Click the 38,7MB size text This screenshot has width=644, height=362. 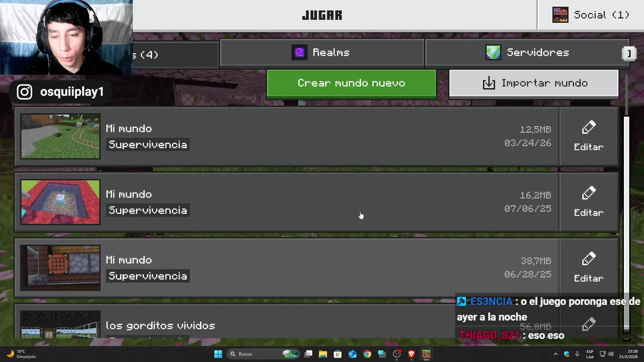click(536, 261)
